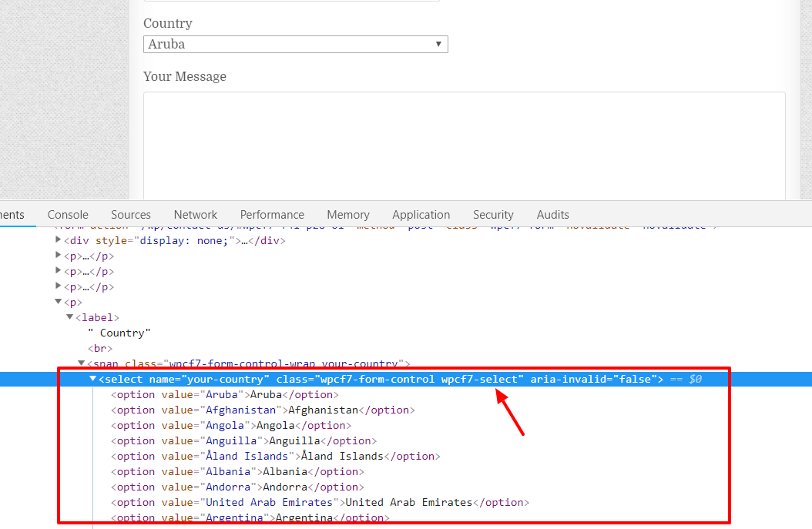Open the Country dropdown showing Aruba

(295, 44)
